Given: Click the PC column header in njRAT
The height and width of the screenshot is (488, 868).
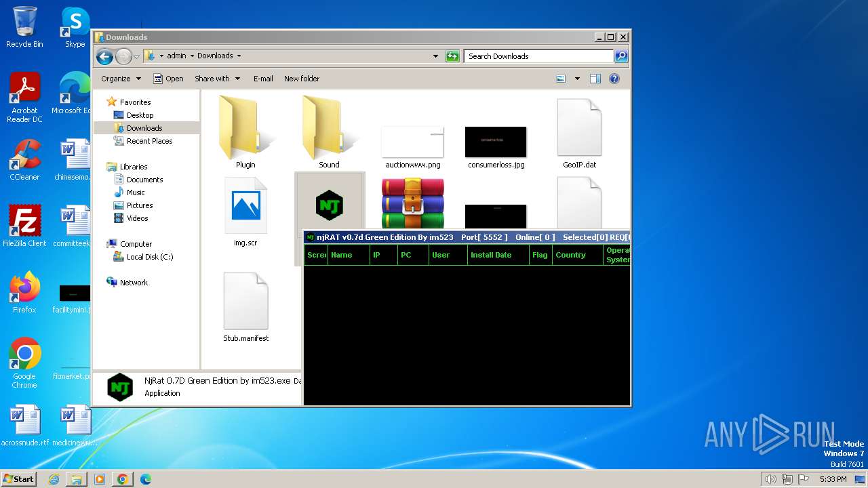Looking at the screenshot, I should click(413, 255).
